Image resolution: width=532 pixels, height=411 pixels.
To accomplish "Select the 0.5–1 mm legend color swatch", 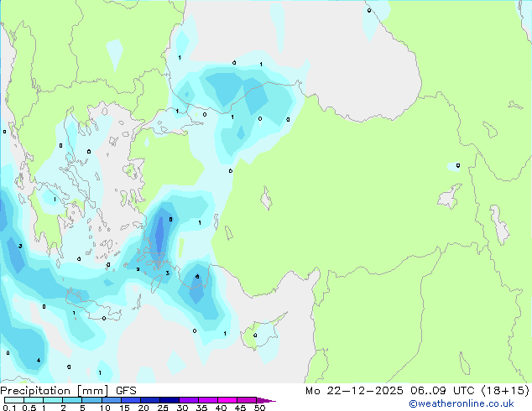I will click(x=34, y=400).
